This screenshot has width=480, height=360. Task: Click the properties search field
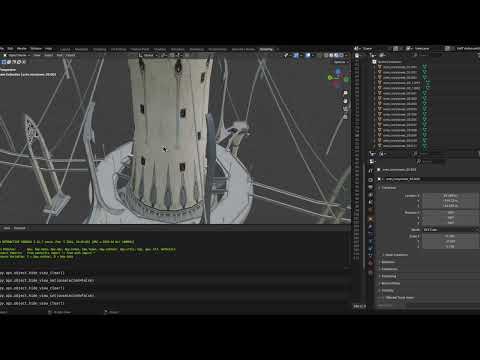[432, 162]
